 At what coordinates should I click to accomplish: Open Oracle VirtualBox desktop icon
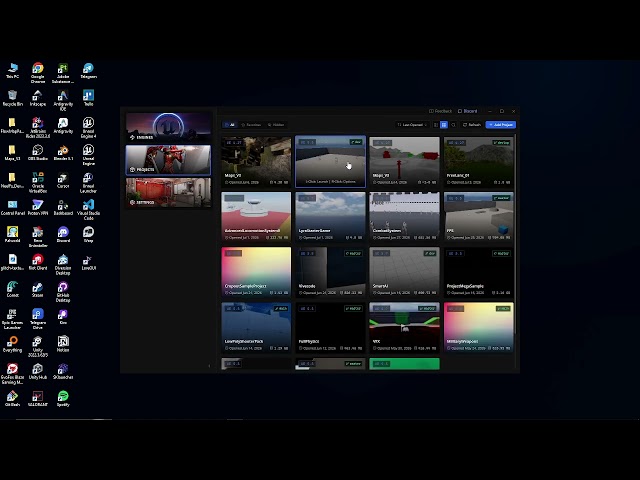pos(38,182)
